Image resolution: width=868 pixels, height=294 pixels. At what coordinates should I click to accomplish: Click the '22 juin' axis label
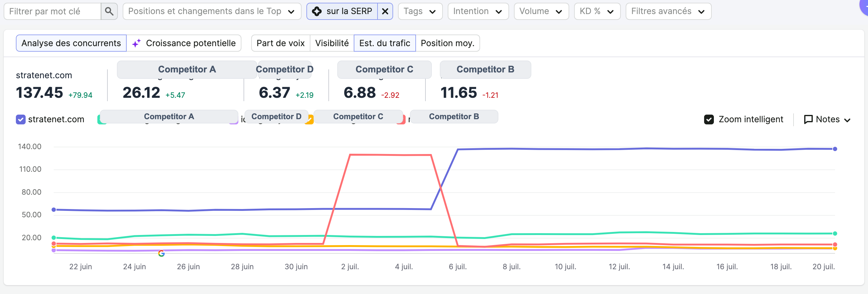pos(81,267)
